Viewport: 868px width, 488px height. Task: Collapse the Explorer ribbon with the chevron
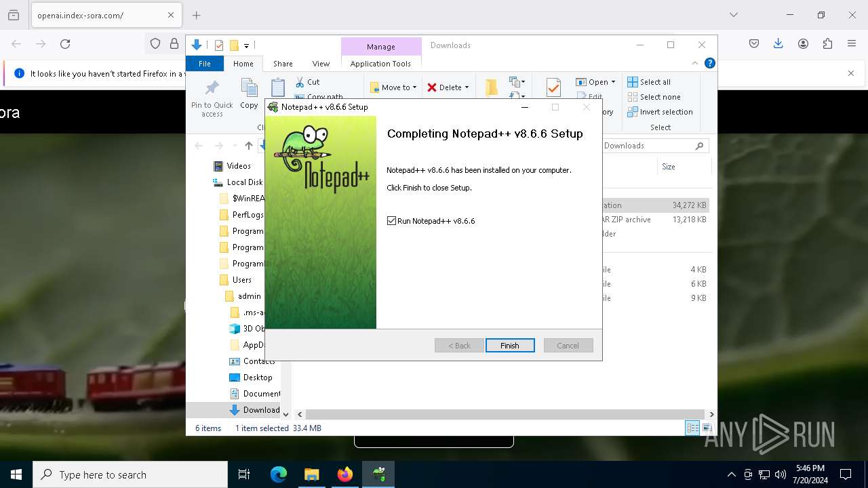point(695,63)
